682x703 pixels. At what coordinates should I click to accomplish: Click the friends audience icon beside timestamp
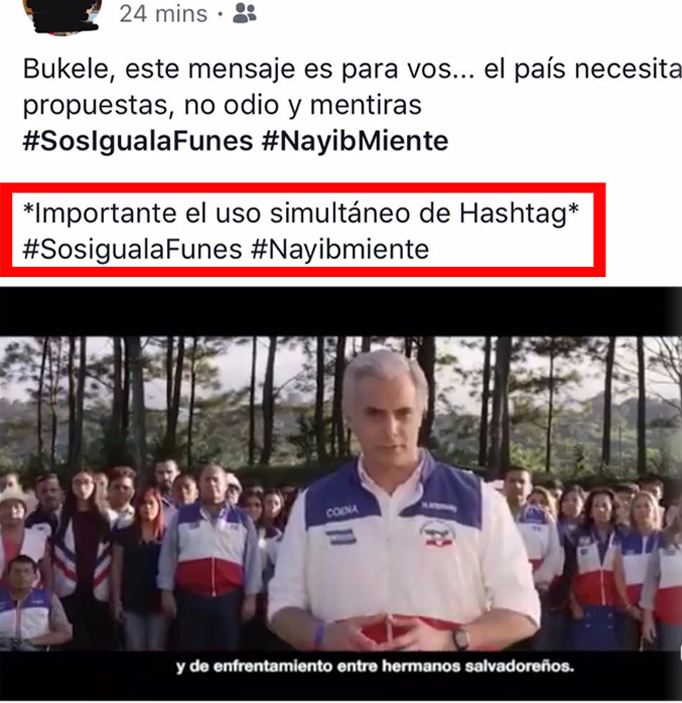[x=244, y=13]
